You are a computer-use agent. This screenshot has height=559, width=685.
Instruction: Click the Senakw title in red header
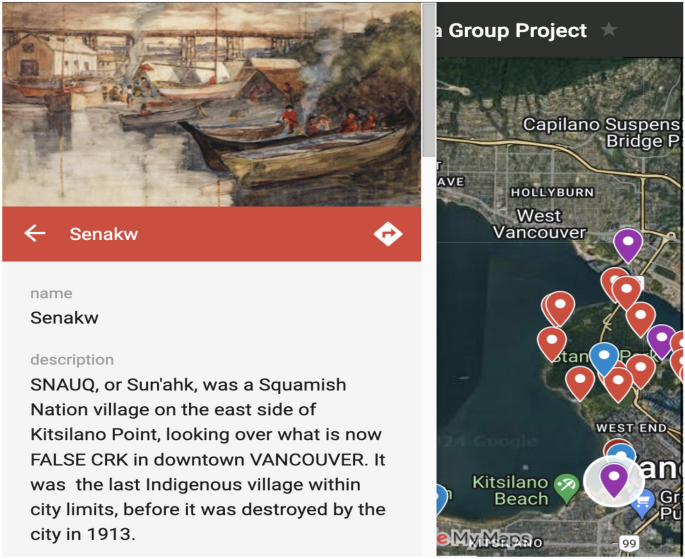tap(104, 234)
